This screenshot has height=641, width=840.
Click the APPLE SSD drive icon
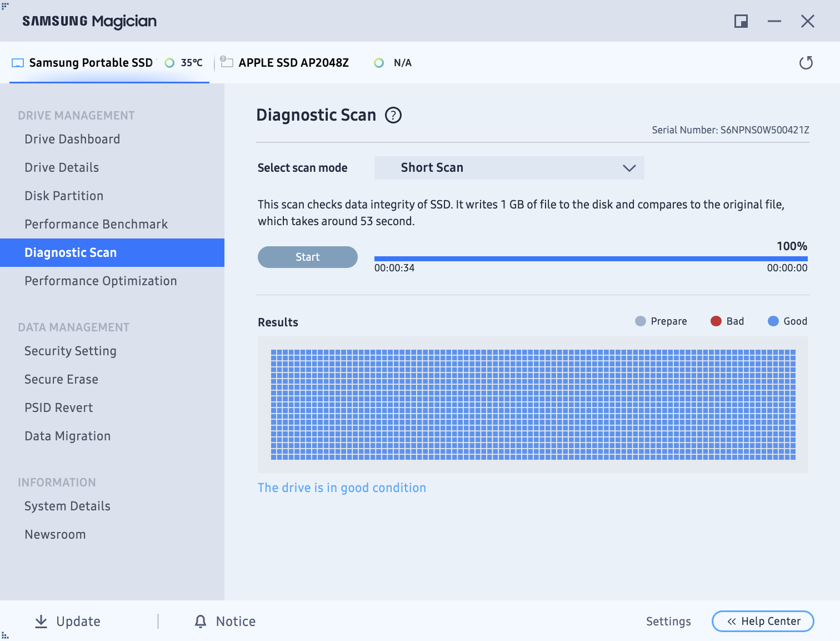point(226,62)
